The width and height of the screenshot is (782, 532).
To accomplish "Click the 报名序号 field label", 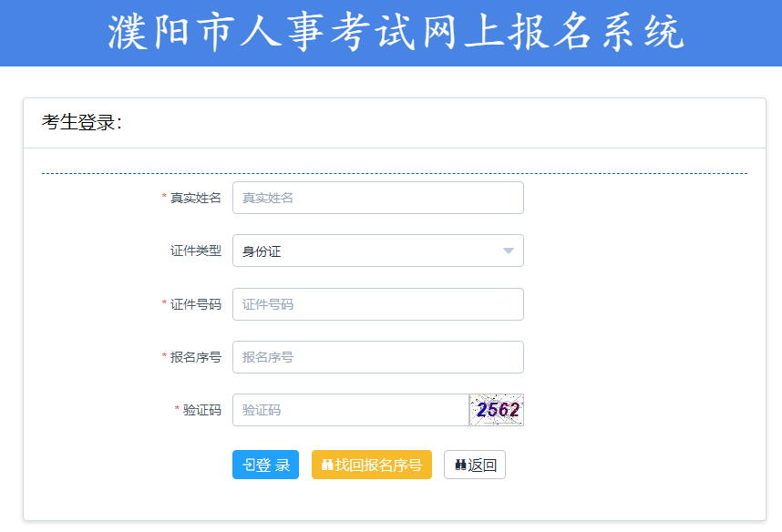I will [195, 357].
